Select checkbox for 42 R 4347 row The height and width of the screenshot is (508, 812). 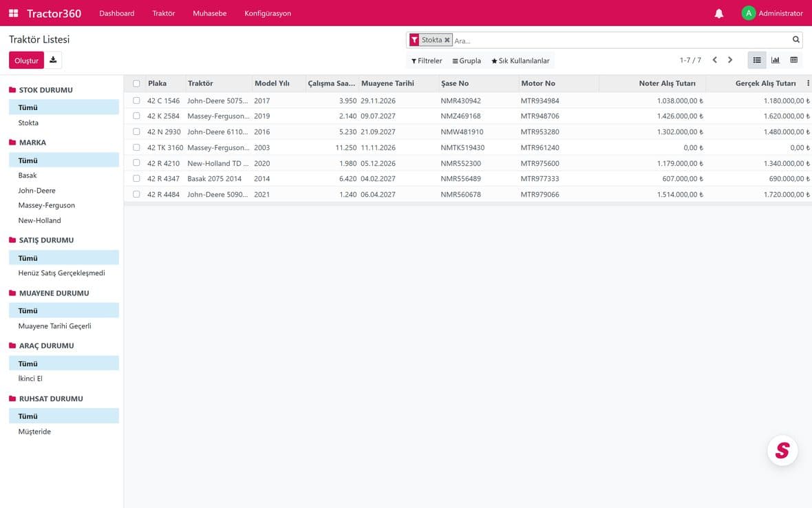click(136, 178)
